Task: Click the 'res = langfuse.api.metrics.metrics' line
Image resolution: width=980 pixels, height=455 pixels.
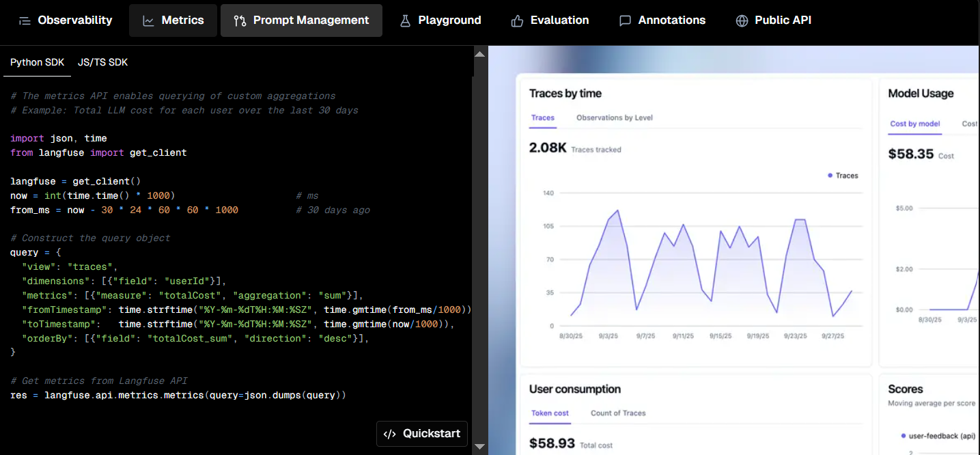Action: (x=178, y=395)
